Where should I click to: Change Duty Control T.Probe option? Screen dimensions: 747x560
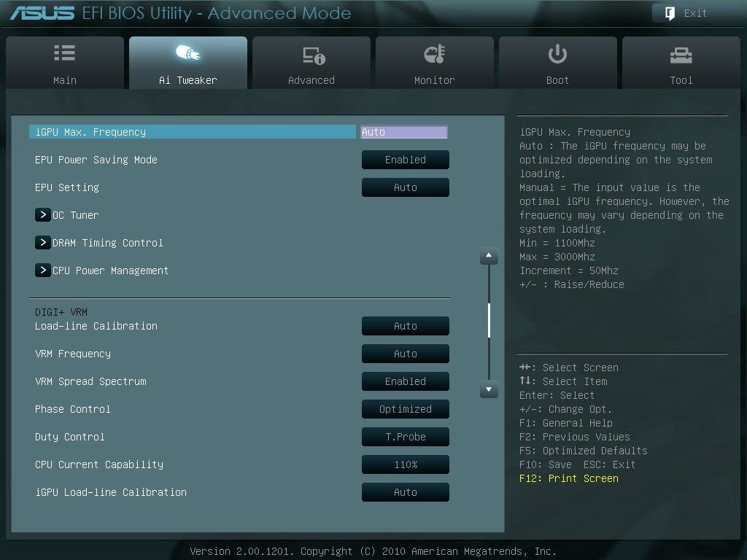point(406,437)
